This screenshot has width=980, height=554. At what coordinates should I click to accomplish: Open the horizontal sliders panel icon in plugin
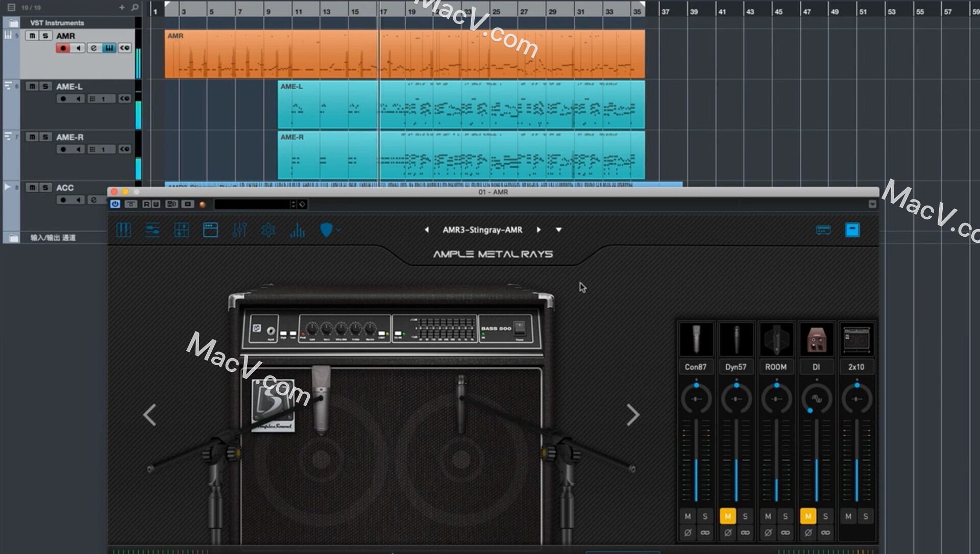click(153, 230)
